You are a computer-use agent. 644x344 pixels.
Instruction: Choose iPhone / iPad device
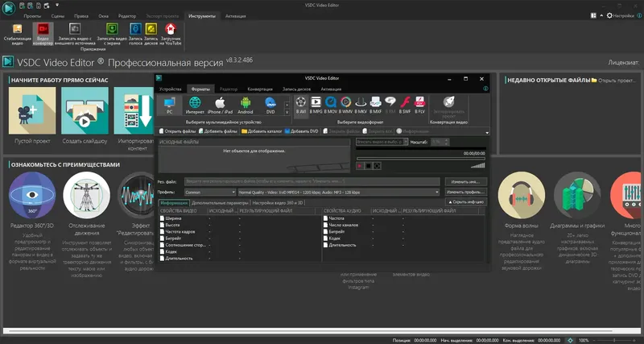tap(220, 106)
